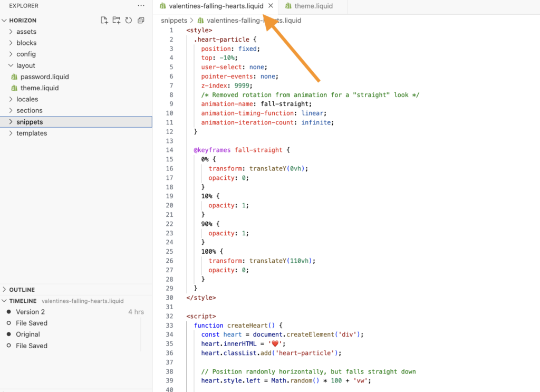The image size is (540, 392).
Task: Select the Original timeline entry
Action: tap(76, 334)
